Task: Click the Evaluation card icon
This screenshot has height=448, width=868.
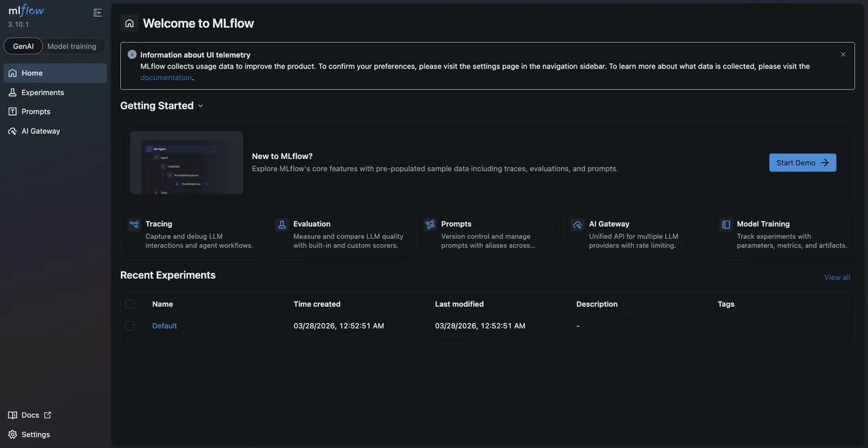Action: [x=282, y=225]
